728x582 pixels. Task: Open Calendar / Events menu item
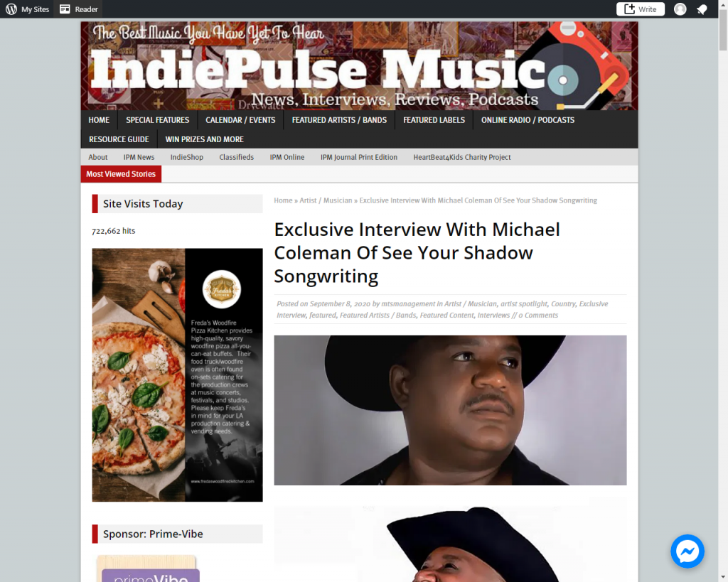point(240,120)
